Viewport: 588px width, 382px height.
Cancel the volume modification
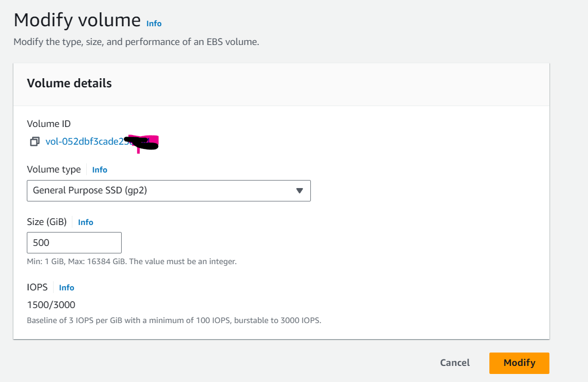455,363
